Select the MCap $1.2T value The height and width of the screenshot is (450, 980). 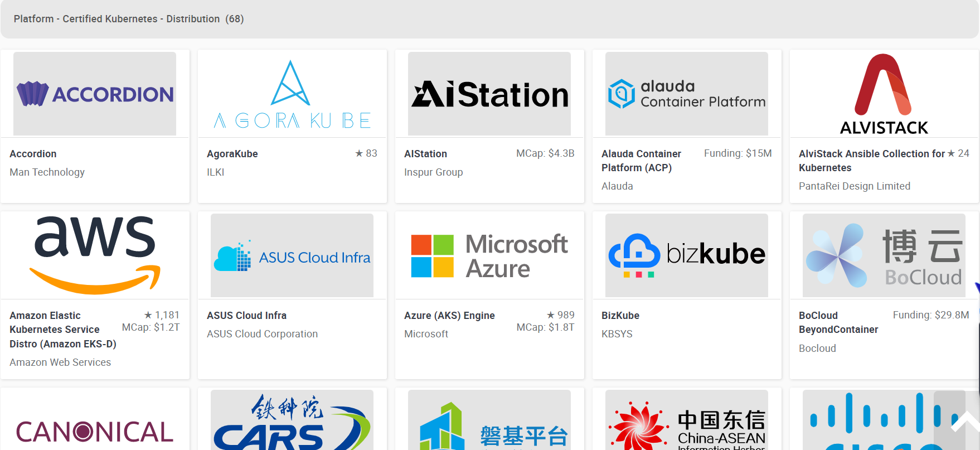151,327
